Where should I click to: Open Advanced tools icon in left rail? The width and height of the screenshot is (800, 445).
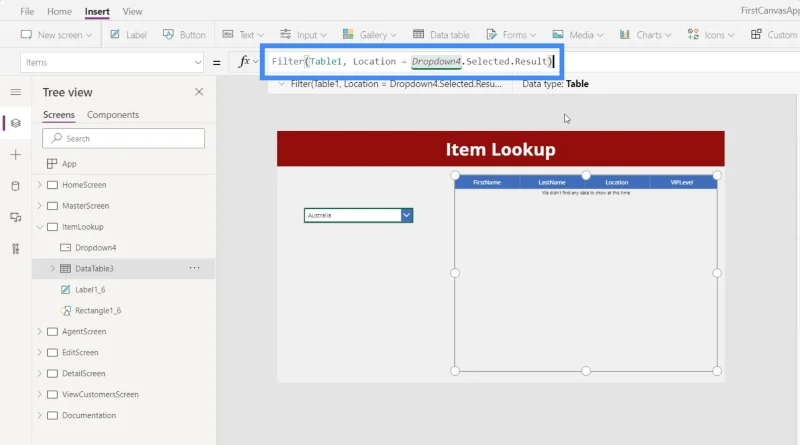coord(16,249)
